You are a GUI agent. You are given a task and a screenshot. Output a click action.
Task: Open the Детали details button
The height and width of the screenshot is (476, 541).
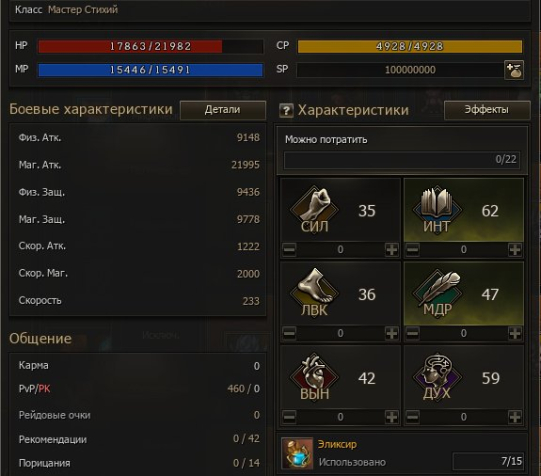(223, 110)
